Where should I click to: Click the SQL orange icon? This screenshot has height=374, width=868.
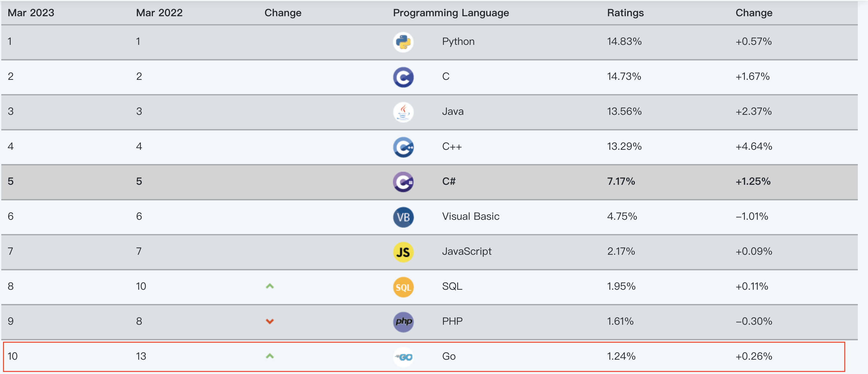pos(403,287)
